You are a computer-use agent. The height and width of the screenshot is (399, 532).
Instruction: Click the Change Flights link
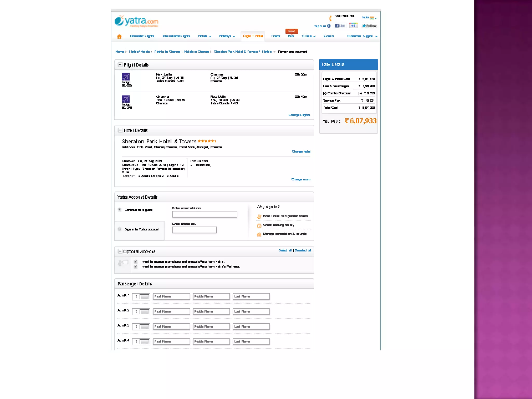tap(299, 115)
